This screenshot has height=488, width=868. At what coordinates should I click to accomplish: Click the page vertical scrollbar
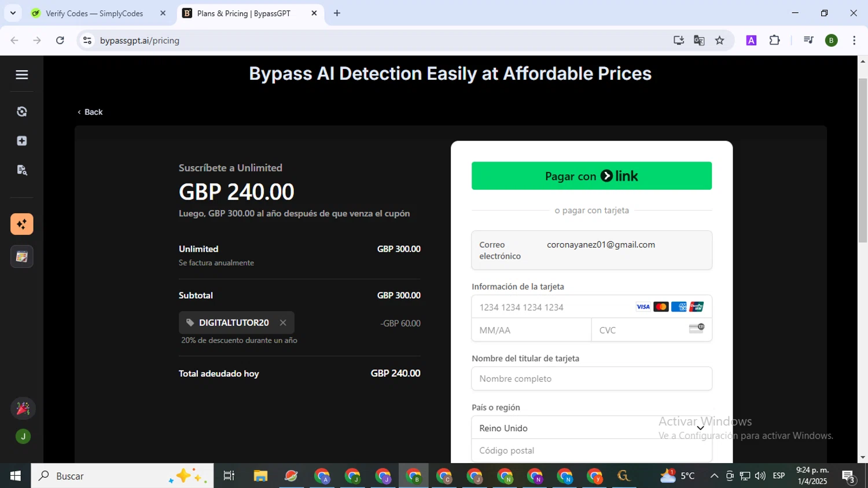863,160
